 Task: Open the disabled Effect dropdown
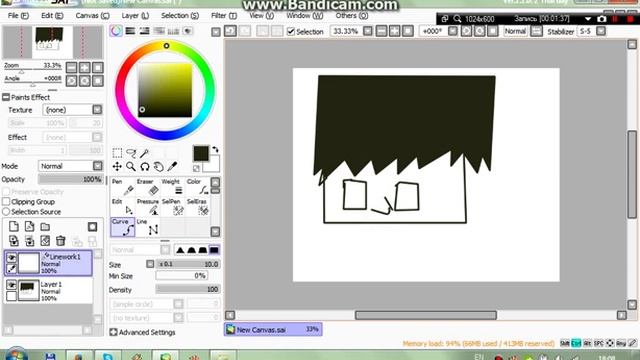[97, 137]
